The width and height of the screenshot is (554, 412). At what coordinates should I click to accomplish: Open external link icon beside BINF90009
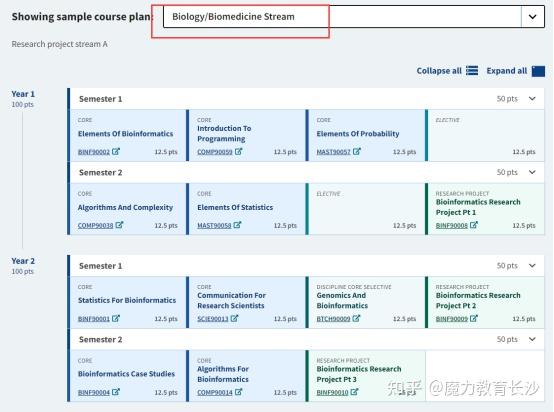tap(474, 318)
